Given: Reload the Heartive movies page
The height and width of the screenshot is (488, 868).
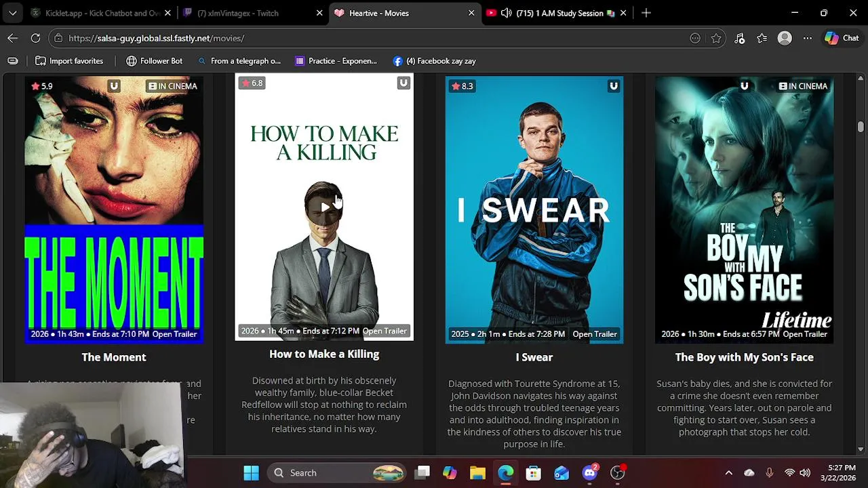Looking at the screenshot, I should coord(35,38).
